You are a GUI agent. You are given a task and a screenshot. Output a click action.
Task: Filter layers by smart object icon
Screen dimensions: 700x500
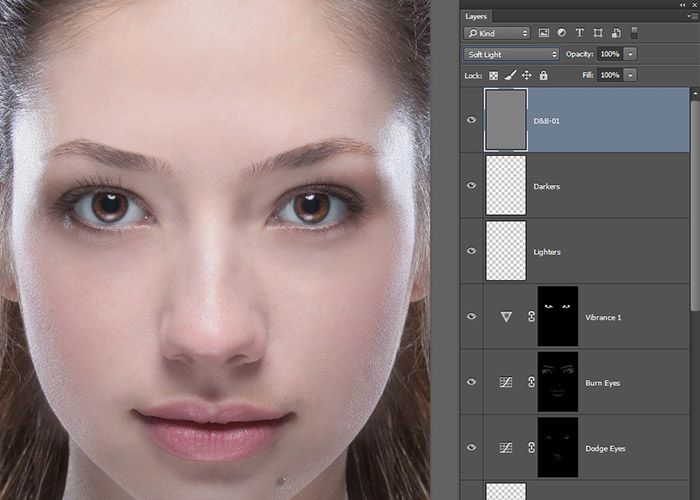point(615,34)
